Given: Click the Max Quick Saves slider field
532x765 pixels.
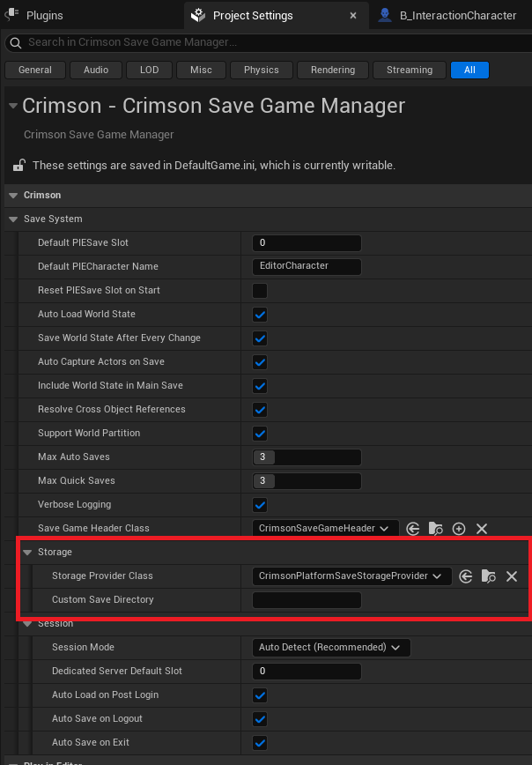Looking at the screenshot, I should 307,481.
